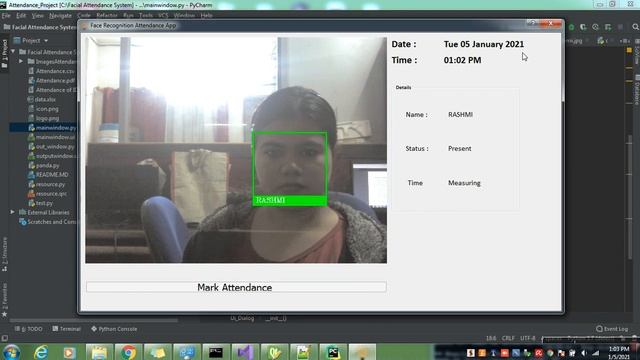This screenshot has height=360, width=640.
Task: Open the Navigate menu in PyCharm
Action: tap(60, 16)
